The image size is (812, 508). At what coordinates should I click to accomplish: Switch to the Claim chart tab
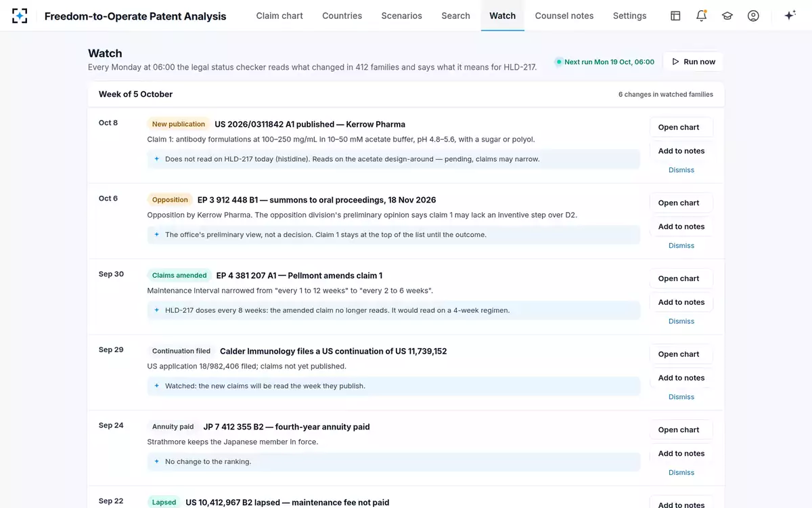pos(279,16)
